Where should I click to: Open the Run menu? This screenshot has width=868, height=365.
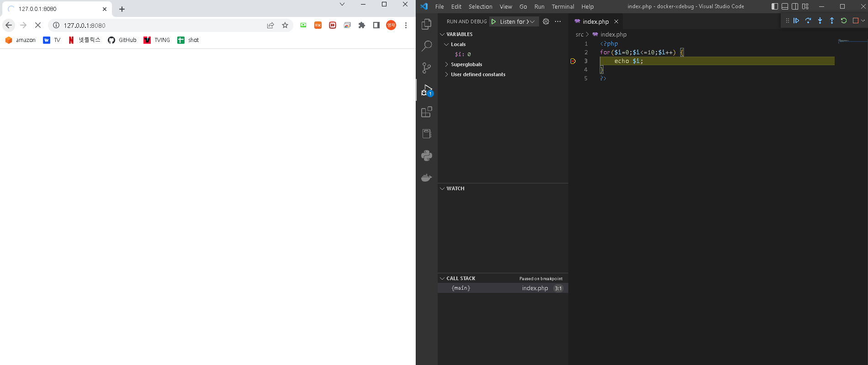click(x=540, y=6)
